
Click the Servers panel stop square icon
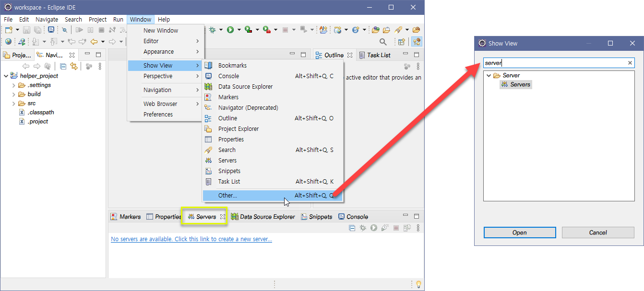click(396, 228)
